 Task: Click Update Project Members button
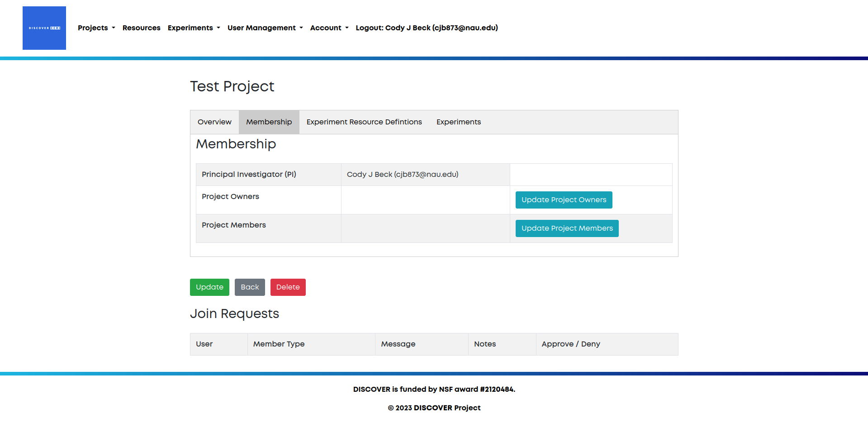pos(567,228)
